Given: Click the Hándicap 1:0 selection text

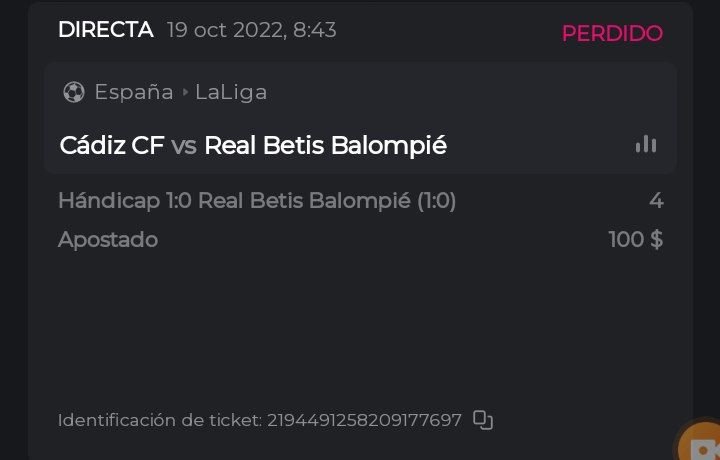Looking at the screenshot, I should (x=257, y=201).
